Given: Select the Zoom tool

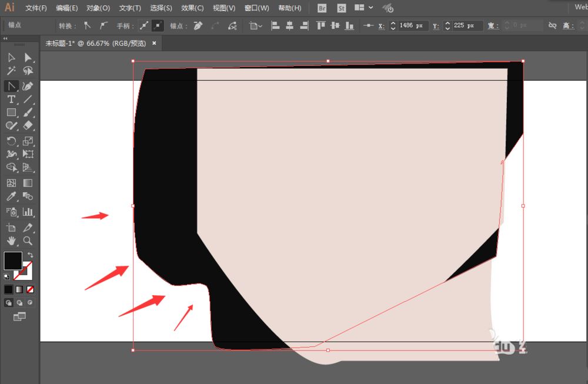Looking at the screenshot, I should (x=27, y=241).
